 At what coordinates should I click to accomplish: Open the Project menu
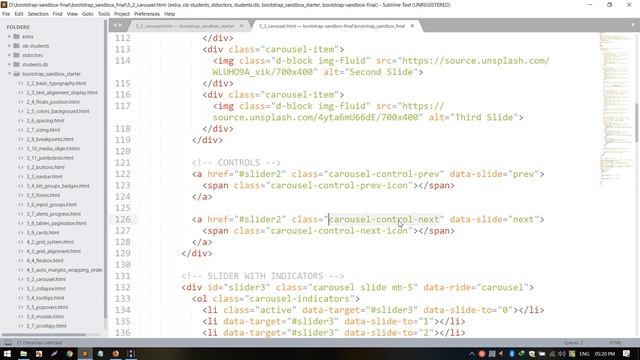pyautogui.click(x=122, y=14)
